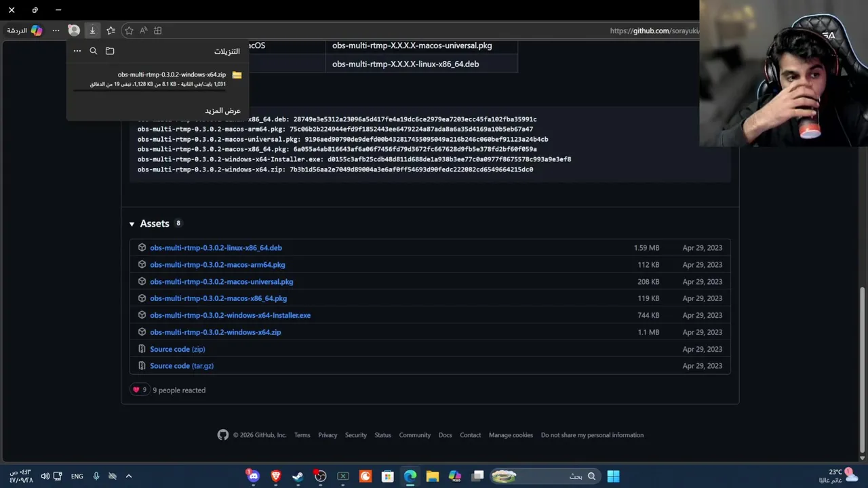Download obs-multi-rtmp-0.3.0.2-linux-x86_64.deb
The image size is (868, 488).
pyautogui.click(x=216, y=248)
